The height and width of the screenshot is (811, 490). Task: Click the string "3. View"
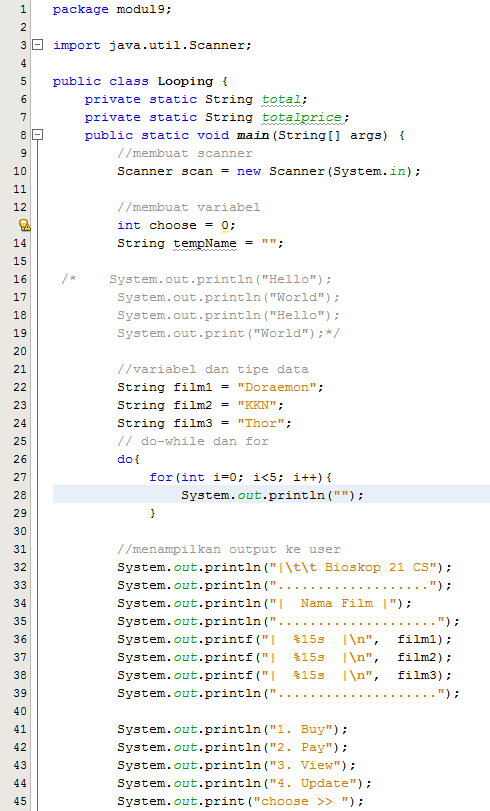click(305, 765)
